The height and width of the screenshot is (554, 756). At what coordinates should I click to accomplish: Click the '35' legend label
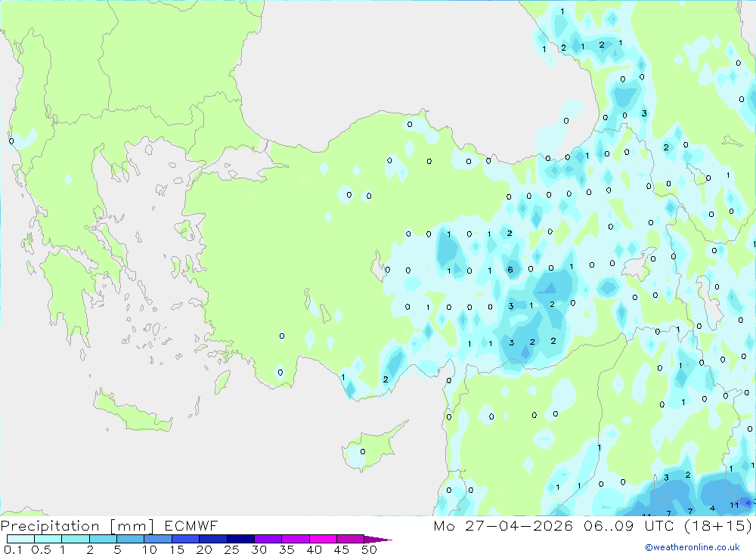point(287,549)
